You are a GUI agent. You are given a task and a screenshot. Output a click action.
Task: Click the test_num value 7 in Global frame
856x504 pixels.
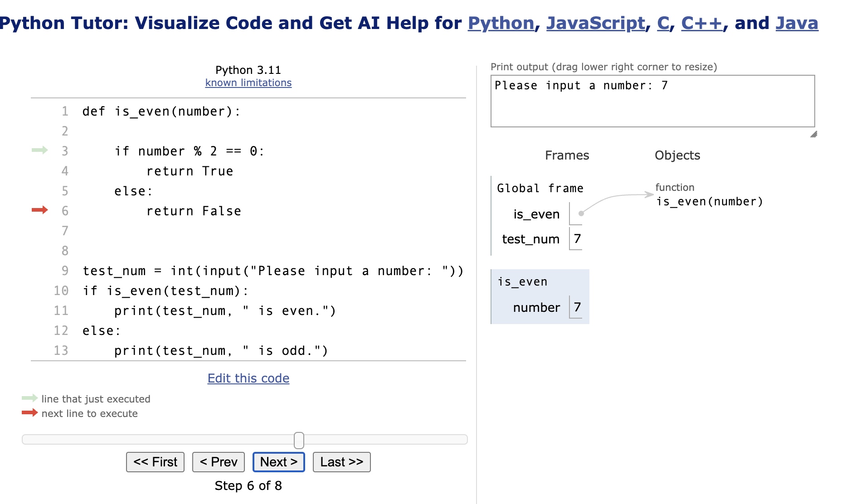(x=577, y=238)
